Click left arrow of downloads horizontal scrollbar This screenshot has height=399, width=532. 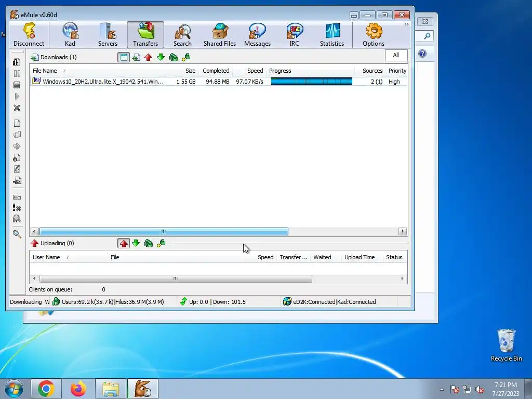[x=34, y=231]
